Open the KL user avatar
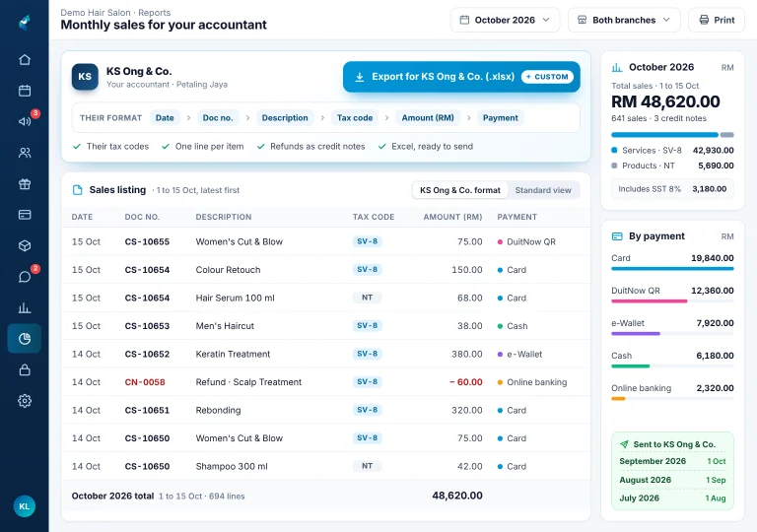Viewport: 757px width, 532px height. 24,506
